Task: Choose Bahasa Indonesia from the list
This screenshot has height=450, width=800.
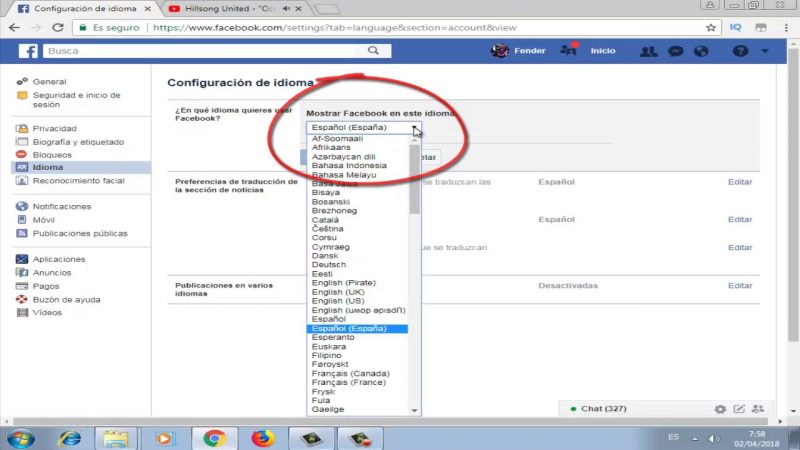Action: pyautogui.click(x=349, y=165)
